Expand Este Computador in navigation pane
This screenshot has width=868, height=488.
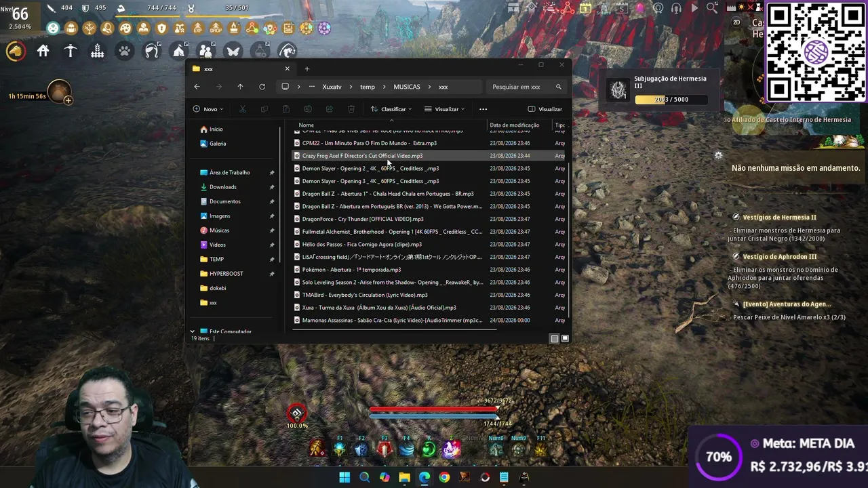pos(193,331)
